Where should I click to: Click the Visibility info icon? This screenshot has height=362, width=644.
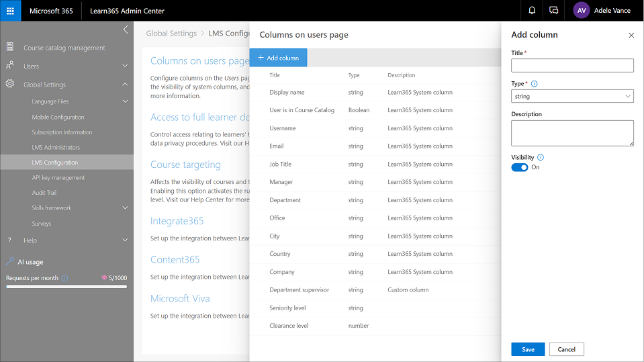pyautogui.click(x=541, y=157)
